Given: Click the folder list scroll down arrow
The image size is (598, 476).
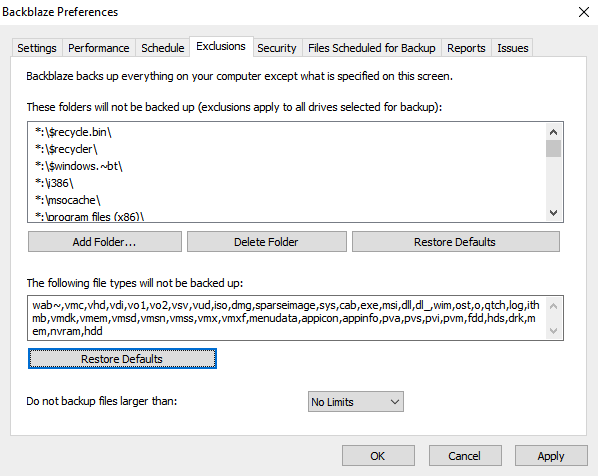Looking at the screenshot, I should 553,213.
